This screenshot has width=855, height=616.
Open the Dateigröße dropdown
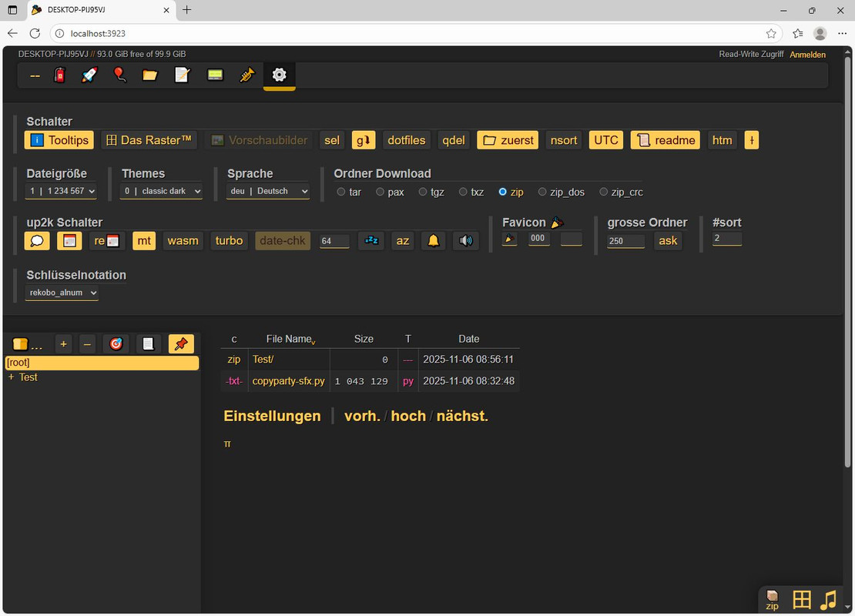61,191
